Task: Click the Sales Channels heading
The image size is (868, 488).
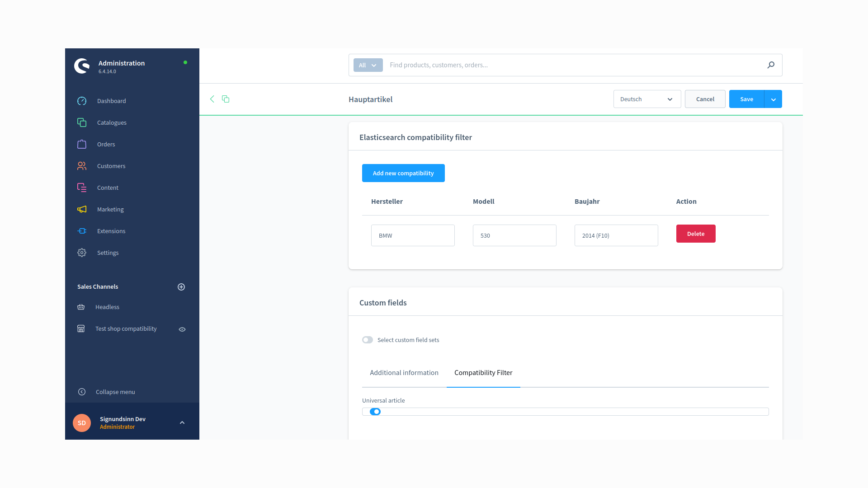Action: coord(98,286)
